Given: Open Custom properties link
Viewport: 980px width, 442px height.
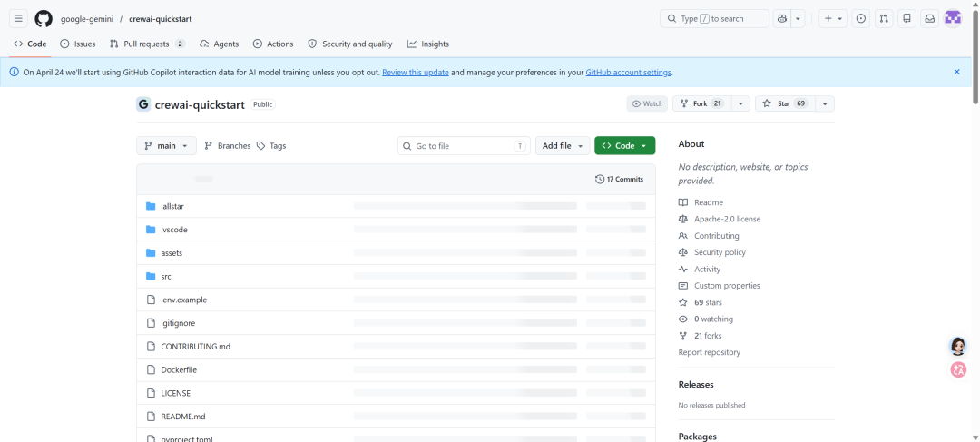Looking at the screenshot, I should [x=720, y=286].
